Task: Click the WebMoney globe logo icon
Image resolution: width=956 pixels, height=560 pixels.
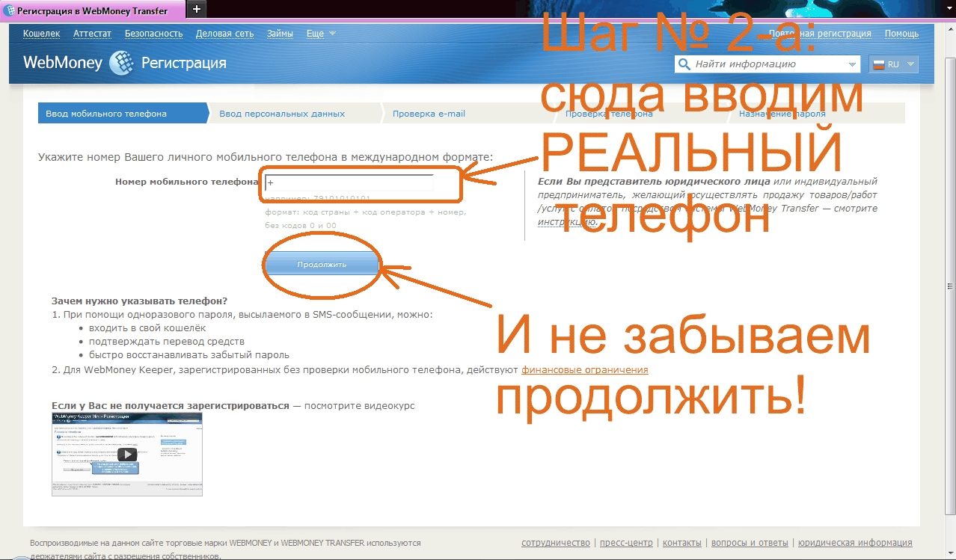Action: tap(121, 64)
